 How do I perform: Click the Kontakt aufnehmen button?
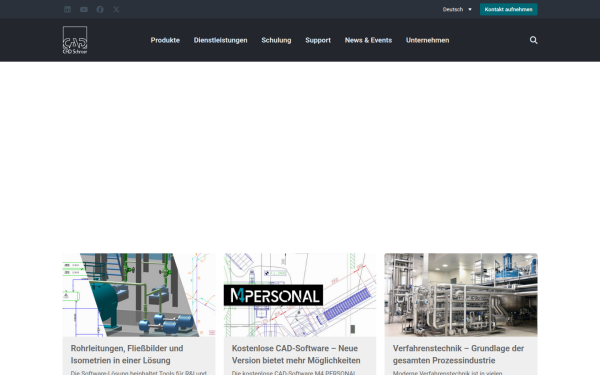[509, 10]
